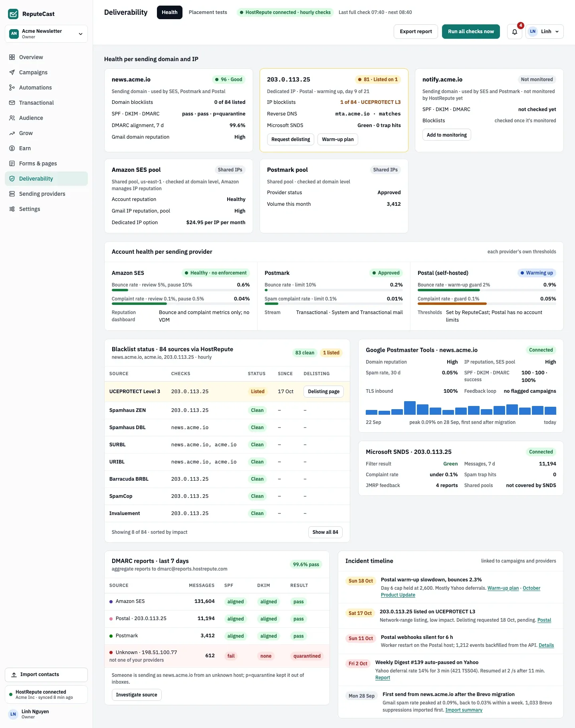Screen dimensions: 575x728
Task: Click the Audience people icon
Action: pos(12,118)
